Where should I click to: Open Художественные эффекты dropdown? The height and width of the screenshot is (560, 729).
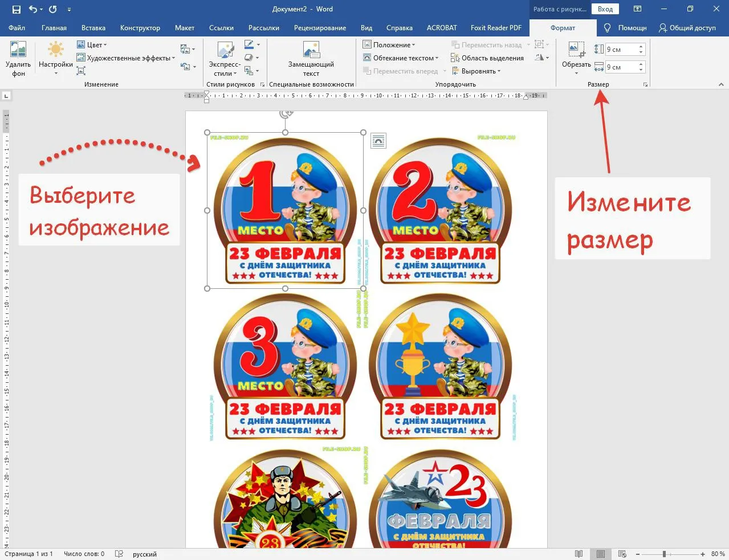tap(126, 58)
